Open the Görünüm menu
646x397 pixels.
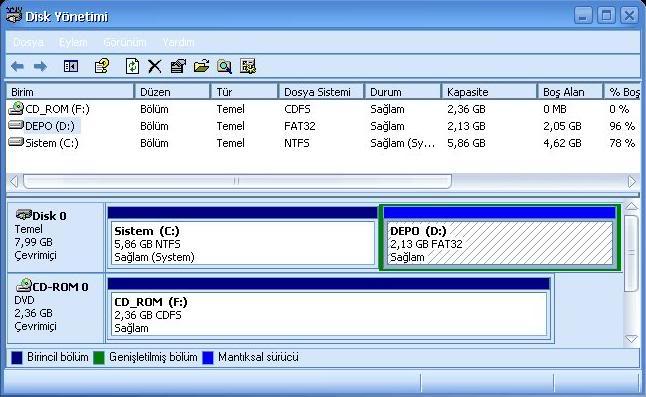click(x=125, y=42)
